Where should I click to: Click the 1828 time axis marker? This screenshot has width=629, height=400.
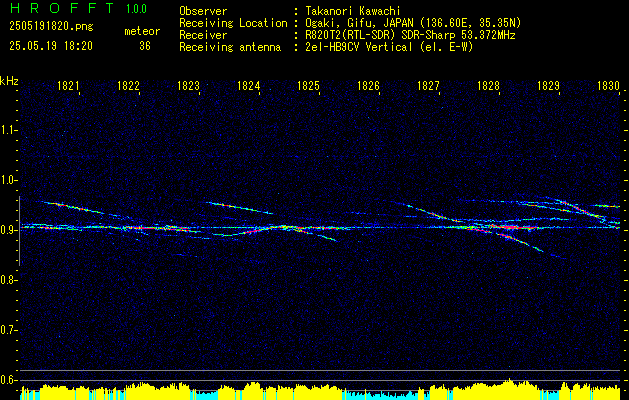pyautogui.click(x=489, y=86)
